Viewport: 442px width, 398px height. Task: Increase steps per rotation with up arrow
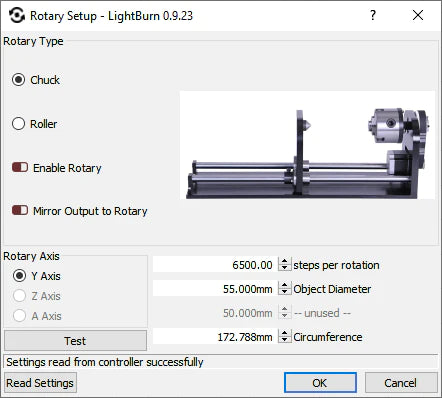[x=284, y=261]
